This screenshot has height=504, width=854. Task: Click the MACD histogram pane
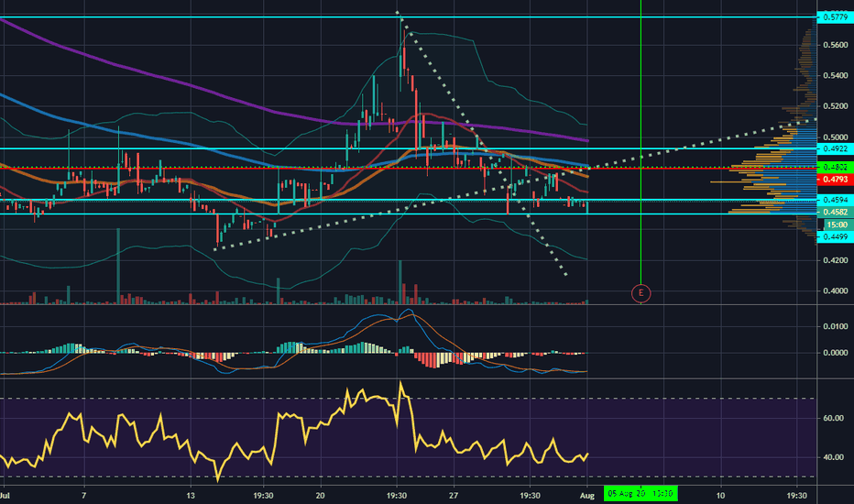409,342
